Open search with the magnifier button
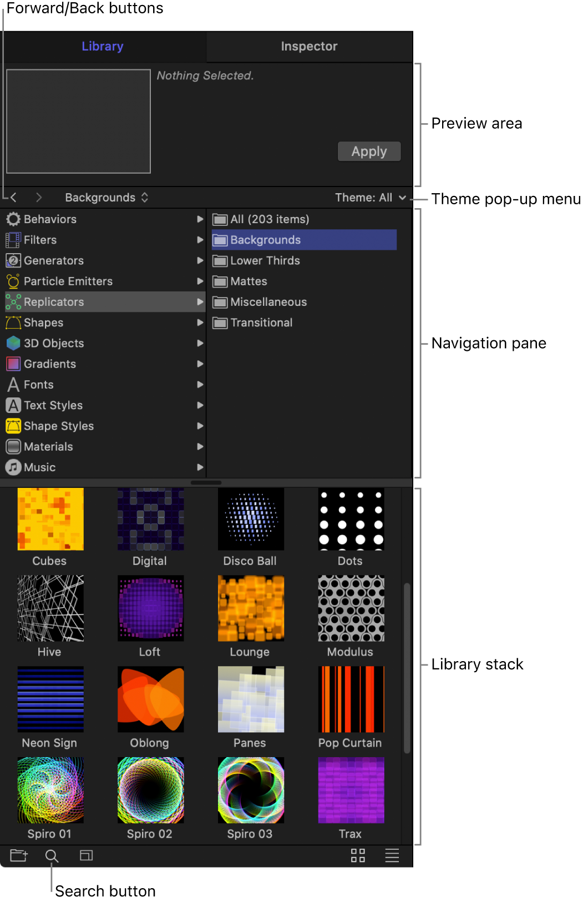588x907 pixels. click(x=52, y=856)
